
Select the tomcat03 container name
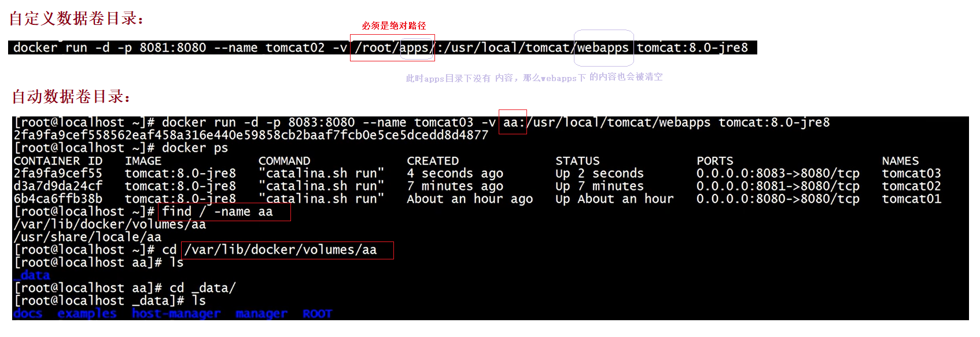coord(911,173)
